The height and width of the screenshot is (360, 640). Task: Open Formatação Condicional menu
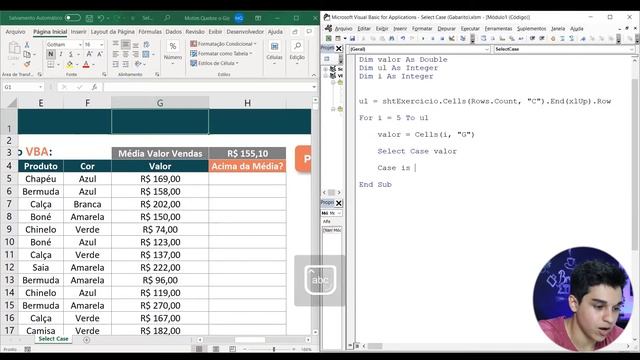coord(223,44)
